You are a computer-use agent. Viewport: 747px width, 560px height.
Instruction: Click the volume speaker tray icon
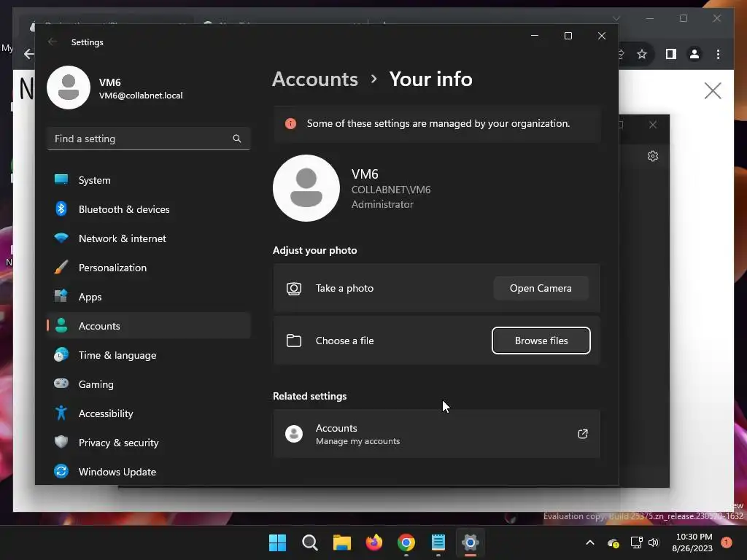[654, 542]
